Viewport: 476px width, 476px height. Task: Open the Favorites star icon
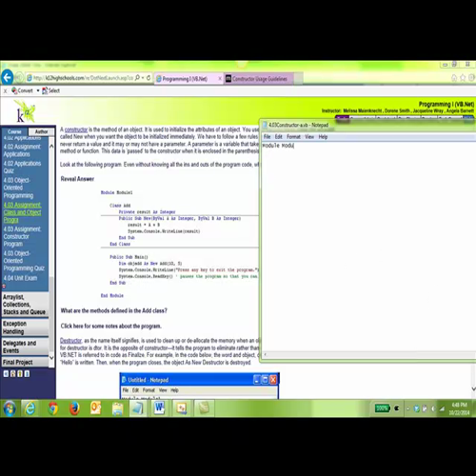tap(463, 78)
